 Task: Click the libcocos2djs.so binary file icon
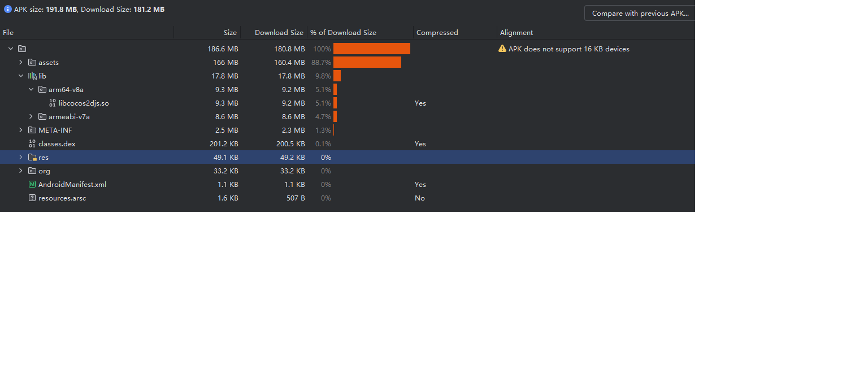click(53, 103)
